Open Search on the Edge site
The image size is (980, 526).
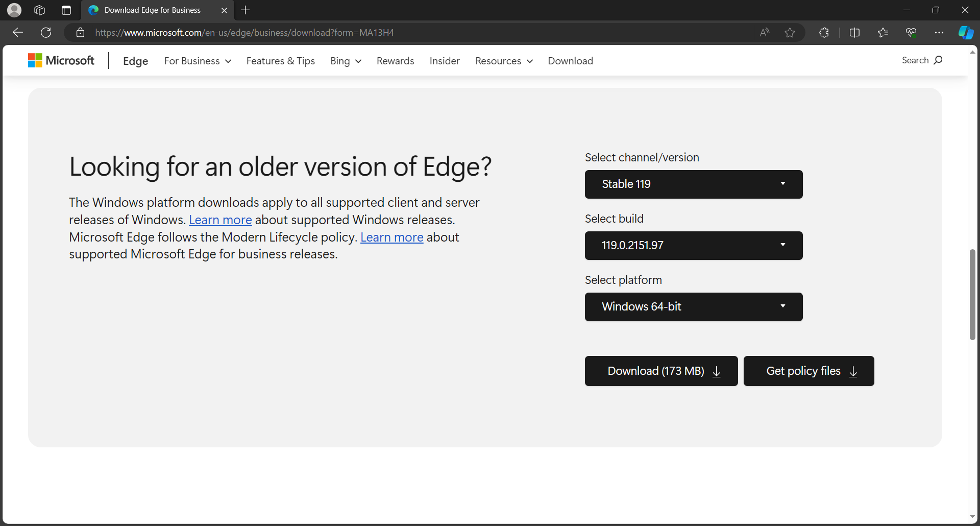922,60
